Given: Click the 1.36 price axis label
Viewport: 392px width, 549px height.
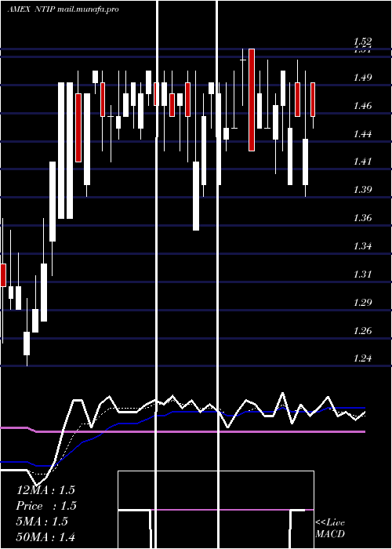Looking at the screenshot, I should pos(362,218).
